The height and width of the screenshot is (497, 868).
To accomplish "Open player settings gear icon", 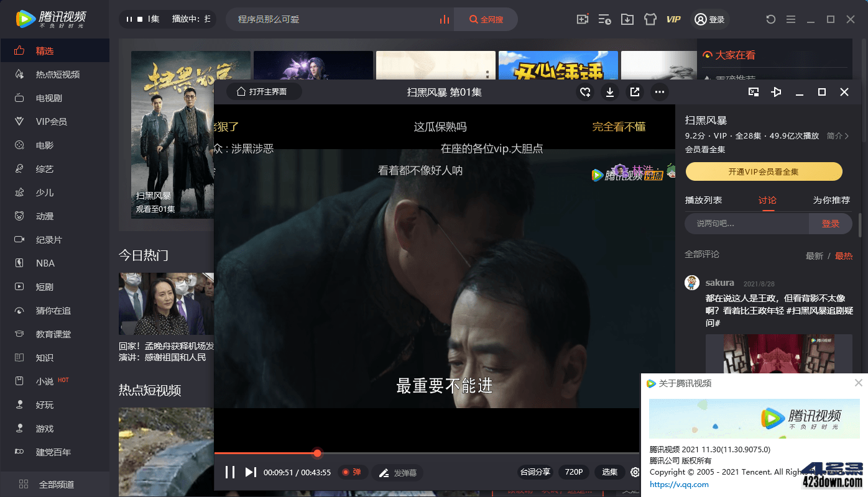I will tap(635, 472).
